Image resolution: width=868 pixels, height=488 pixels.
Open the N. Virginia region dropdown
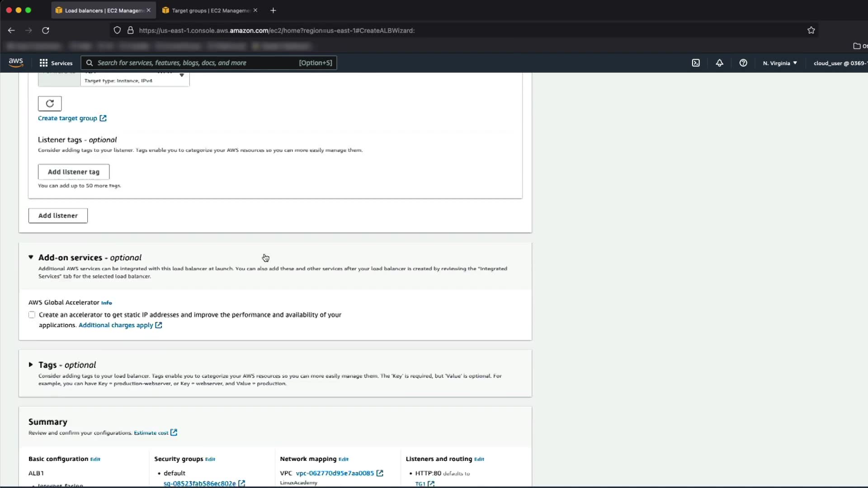(780, 63)
